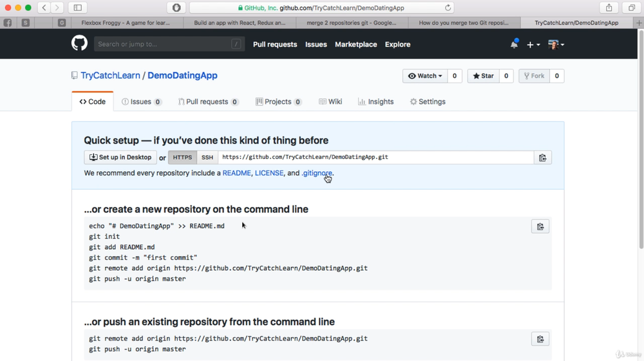
Task: Star the DemoDatingApp repository
Action: click(483, 76)
